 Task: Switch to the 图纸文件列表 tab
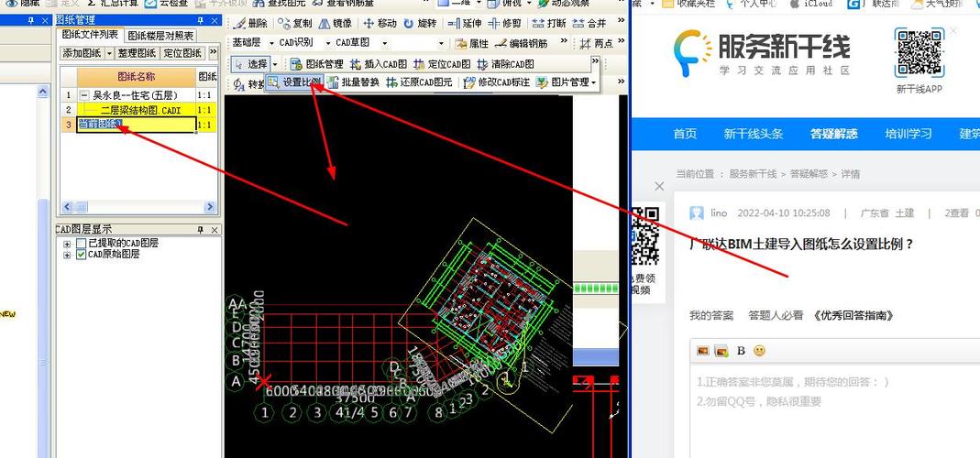tap(89, 35)
